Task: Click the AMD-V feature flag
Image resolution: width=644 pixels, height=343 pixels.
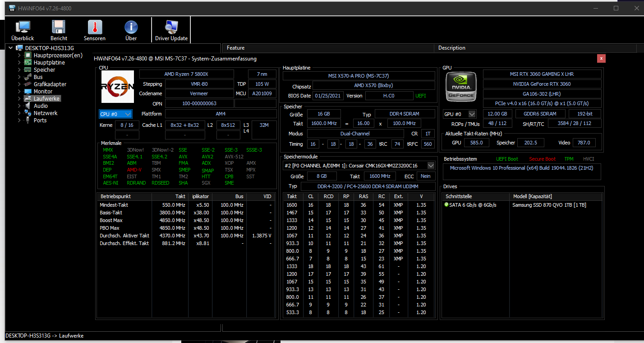Action: point(135,170)
